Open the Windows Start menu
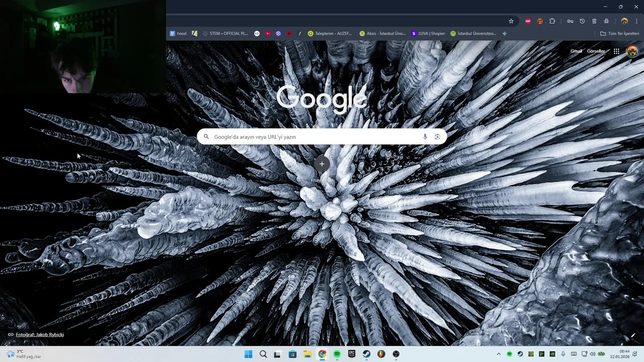 coord(248,354)
